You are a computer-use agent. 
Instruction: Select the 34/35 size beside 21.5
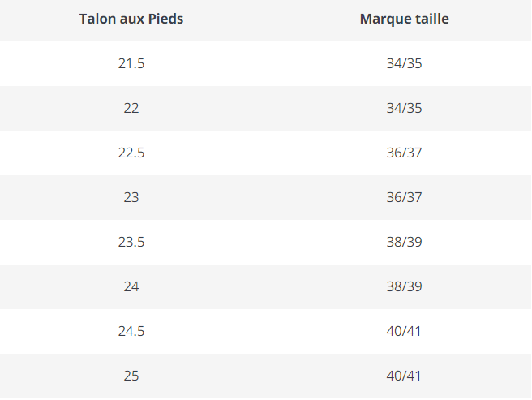point(404,63)
